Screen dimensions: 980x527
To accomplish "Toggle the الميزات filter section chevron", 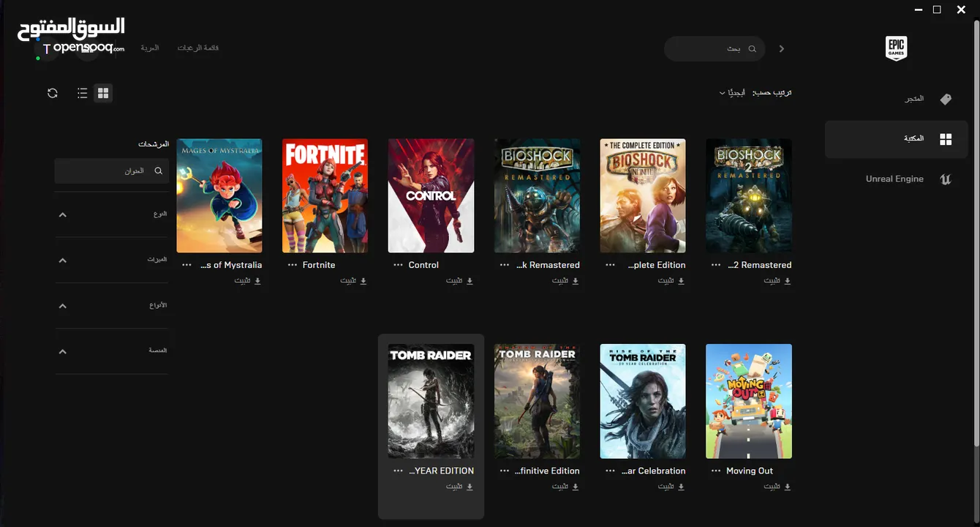I will [x=62, y=260].
